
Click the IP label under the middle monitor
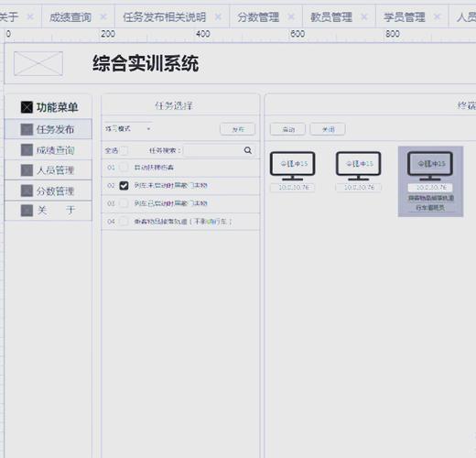coord(359,187)
